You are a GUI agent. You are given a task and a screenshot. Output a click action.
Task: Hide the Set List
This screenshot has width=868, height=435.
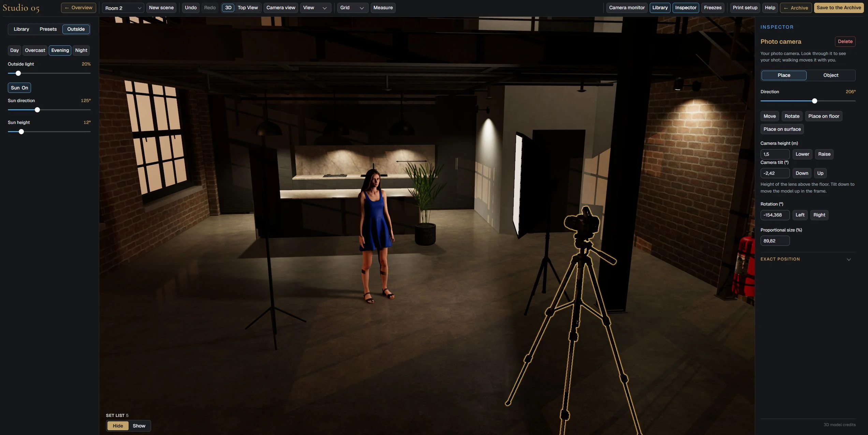(118, 426)
